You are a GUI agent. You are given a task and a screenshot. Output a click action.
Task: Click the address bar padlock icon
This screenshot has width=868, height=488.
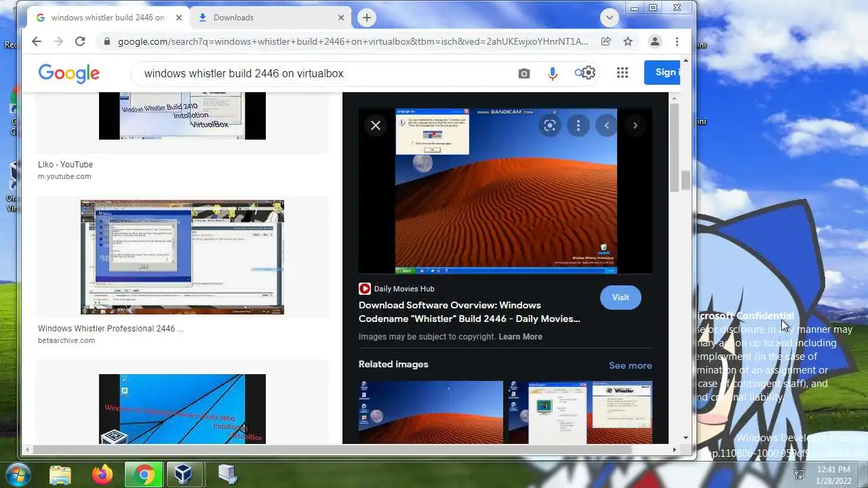106,41
